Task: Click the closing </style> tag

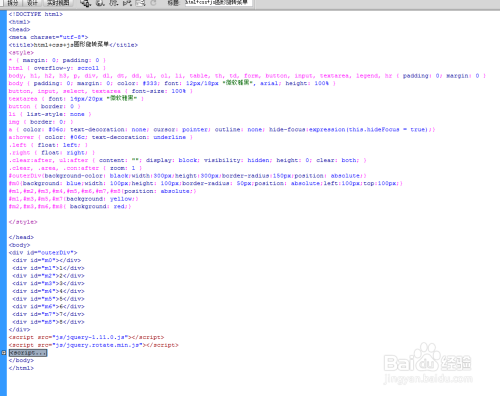Action: [23, 222]
